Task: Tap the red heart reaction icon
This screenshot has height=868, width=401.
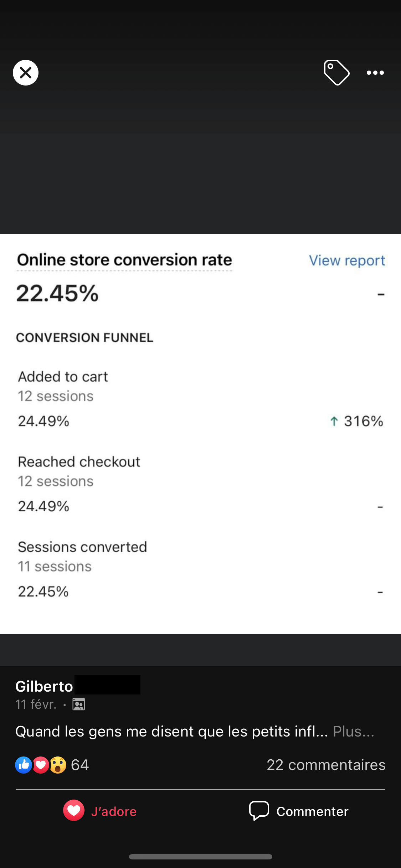Action: [41, 765]
